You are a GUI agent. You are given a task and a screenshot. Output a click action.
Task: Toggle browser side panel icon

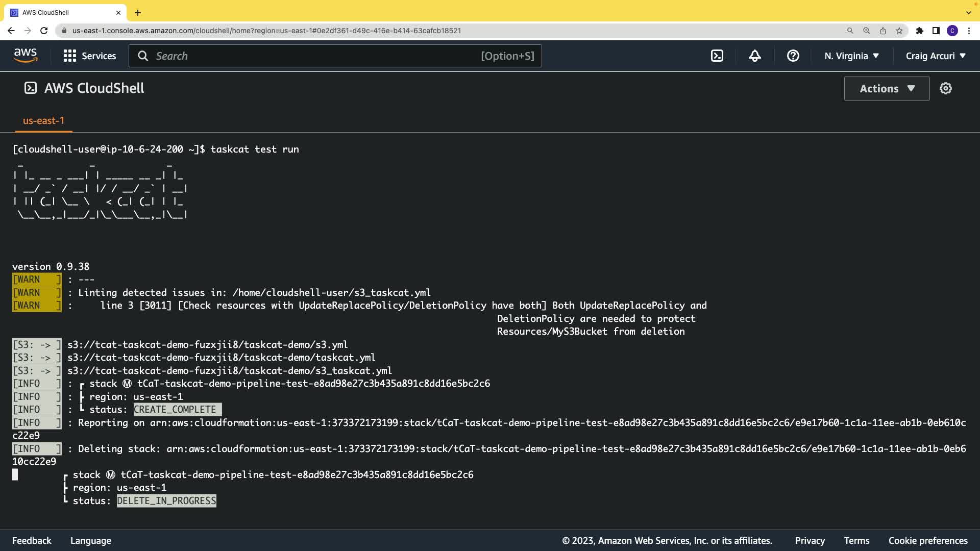(936, 31)
